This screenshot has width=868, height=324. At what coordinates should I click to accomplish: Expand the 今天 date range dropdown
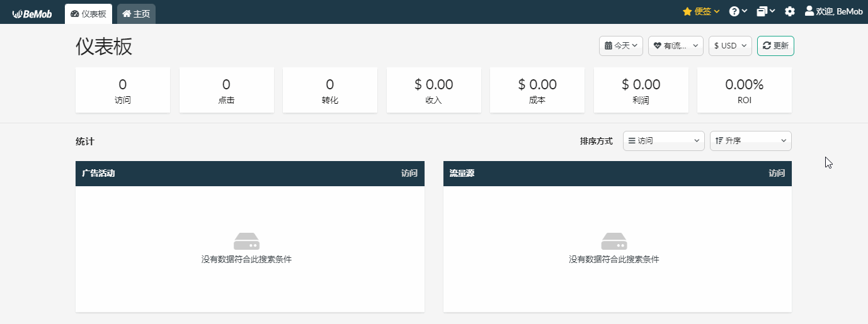tap(620, 46)
